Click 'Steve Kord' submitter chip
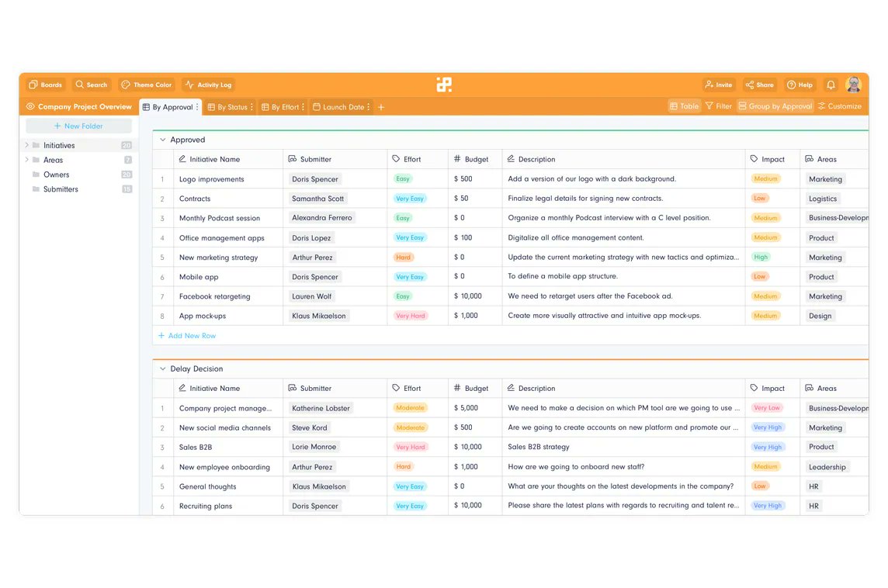Viewport: 888px width, 588px height. point(309,428)
